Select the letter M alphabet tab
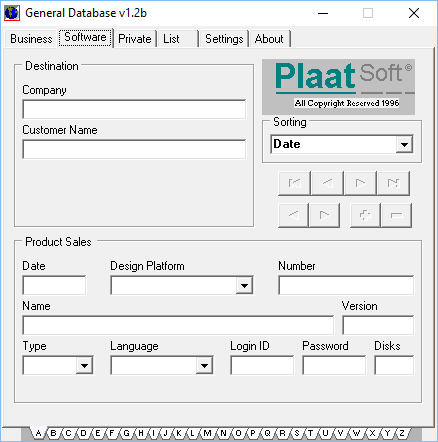This screenshot has width=438, height=442. [x=207, y=433]
